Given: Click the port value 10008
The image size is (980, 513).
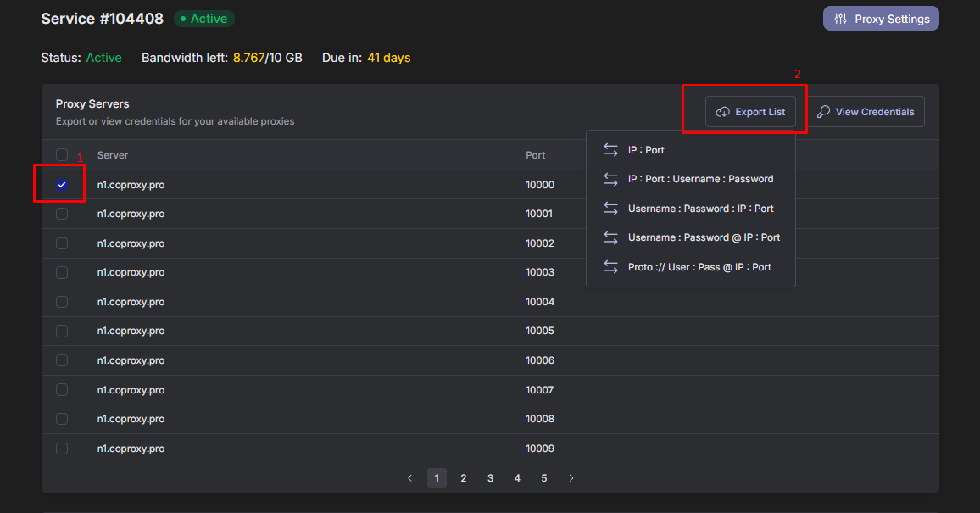Looking at the screenshot, I should (x=540, y=419).
